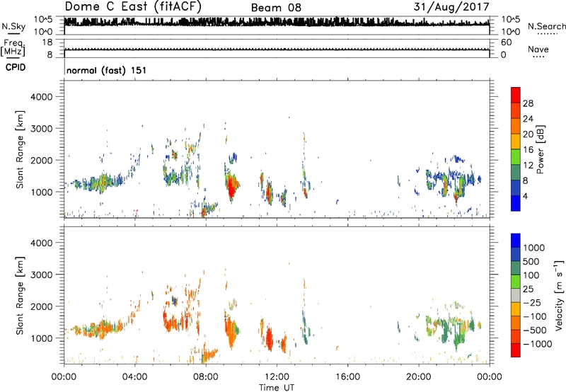This screenshot has width=566, height=392.
Task: Click the 'Beam 08' label
Action: [276, 8]
